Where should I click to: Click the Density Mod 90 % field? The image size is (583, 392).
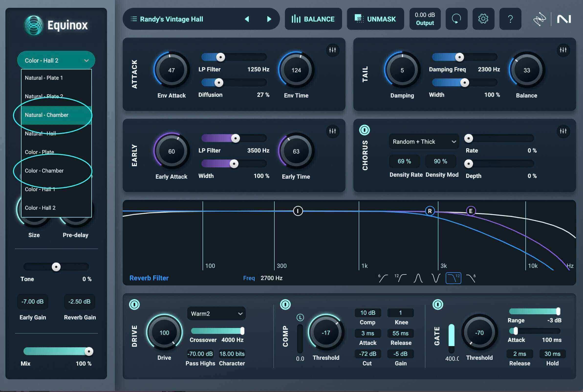[440, 161]
